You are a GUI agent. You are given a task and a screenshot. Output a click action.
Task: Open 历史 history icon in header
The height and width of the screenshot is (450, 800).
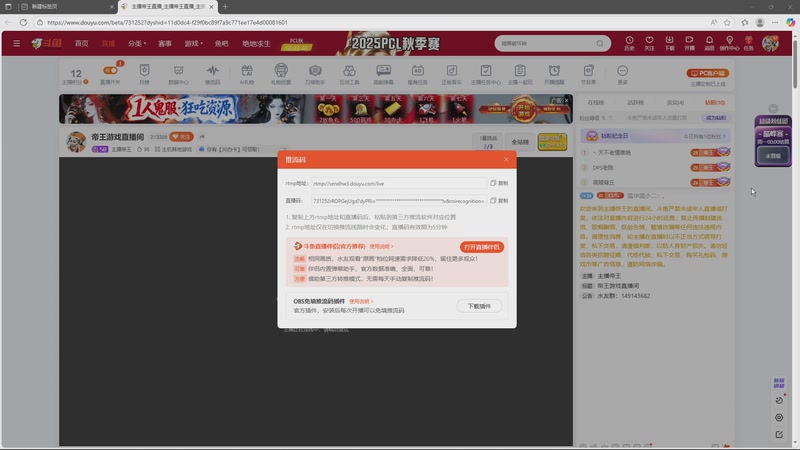(x=629, y=43)
